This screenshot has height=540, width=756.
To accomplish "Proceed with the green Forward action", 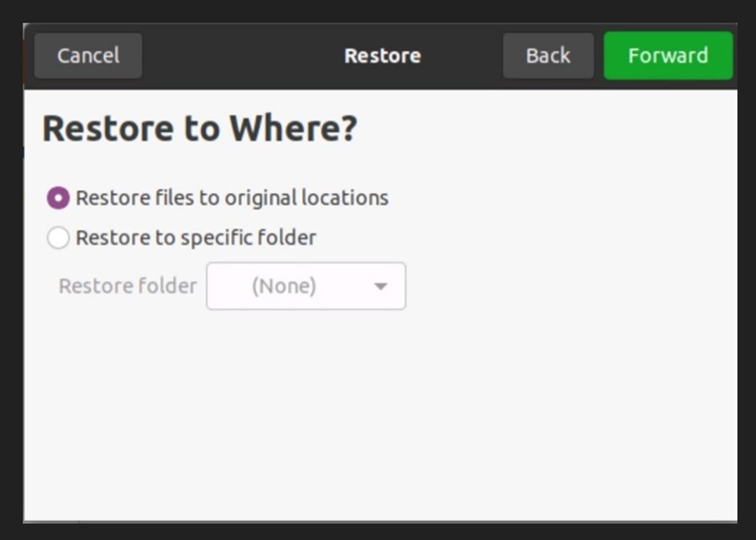I will pyautogui.click(x=668, y=56).
